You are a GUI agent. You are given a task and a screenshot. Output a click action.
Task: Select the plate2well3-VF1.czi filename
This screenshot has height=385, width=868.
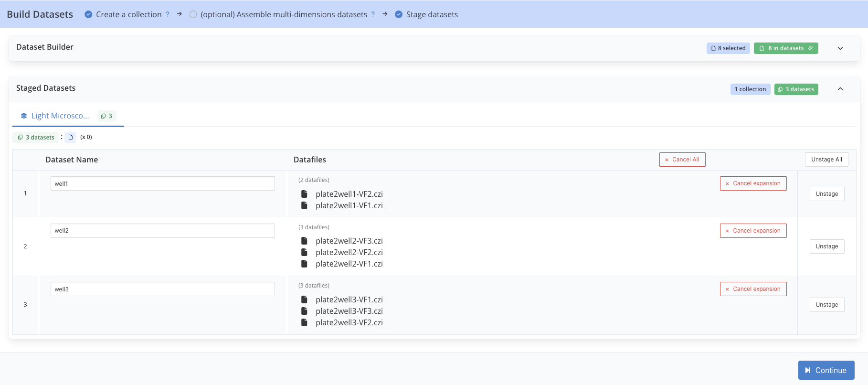coord(349,299)
